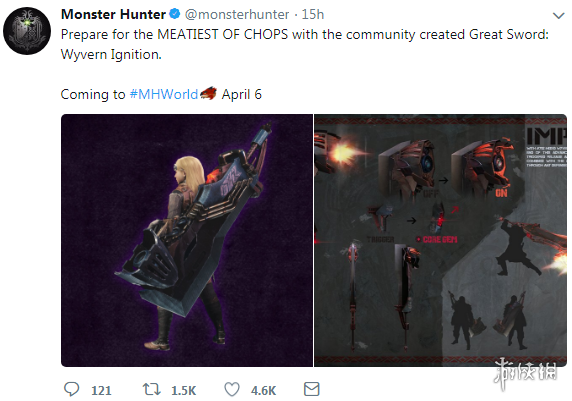
Task: Open the #MHWorld hashtag
Action: [x=163, y=94]
